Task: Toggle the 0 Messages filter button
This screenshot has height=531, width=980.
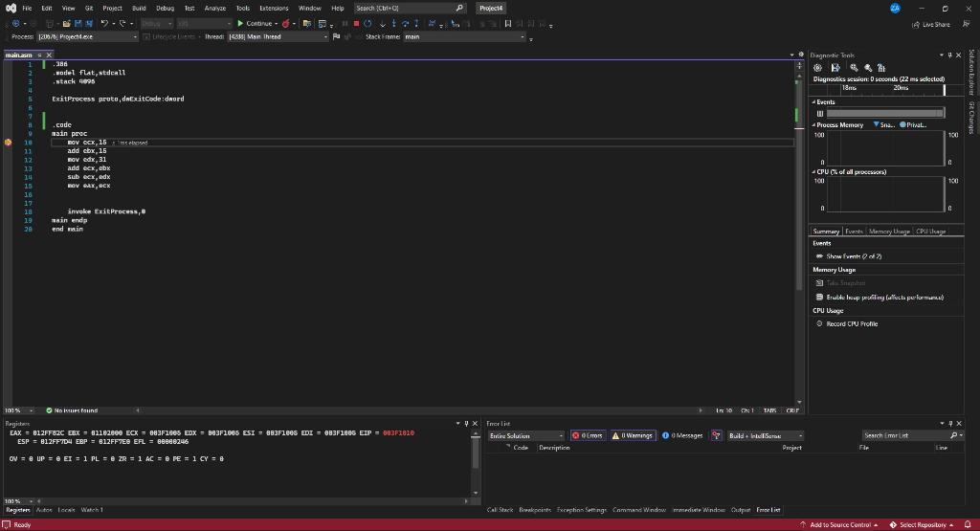Action: 681,435
